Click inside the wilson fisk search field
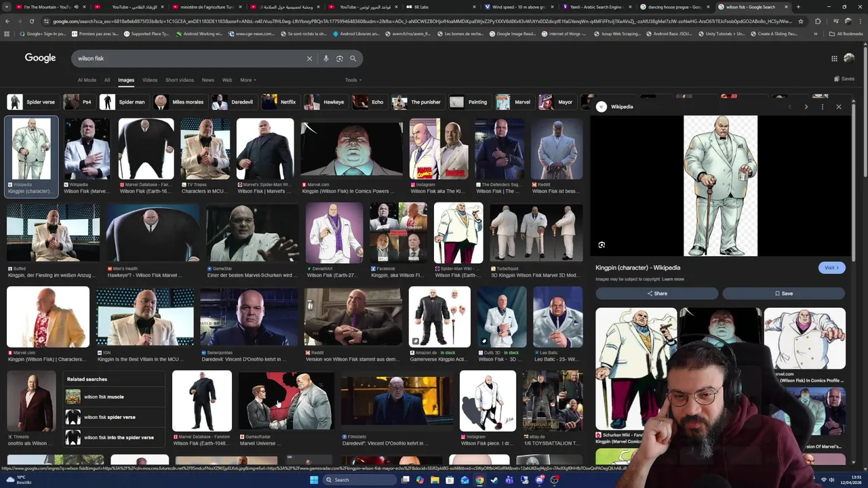Image resolution: width=868 pixels, height=488 pixels. pyautogui.click(x=190, y=58)
